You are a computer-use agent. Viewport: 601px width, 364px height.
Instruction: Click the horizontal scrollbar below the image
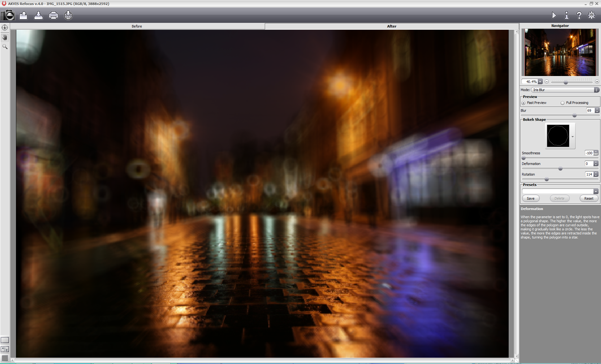(x=262, y=361)
